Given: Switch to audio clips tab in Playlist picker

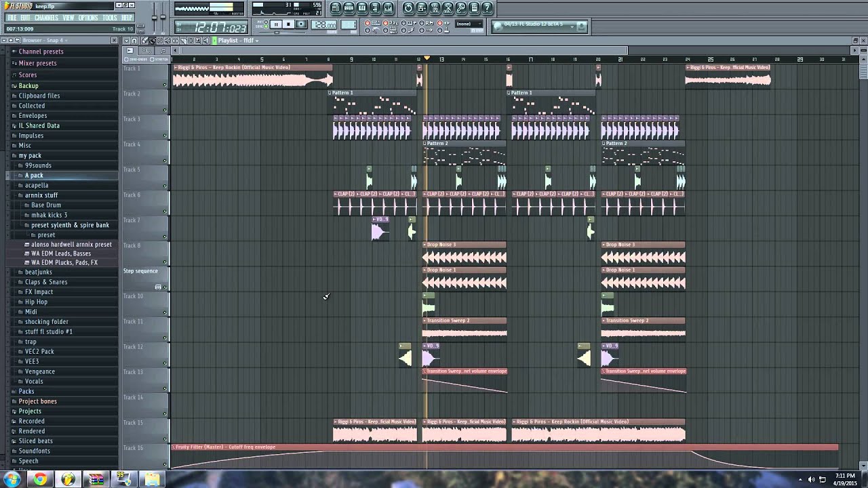Looking at the screenshot, I should (130, 50).
